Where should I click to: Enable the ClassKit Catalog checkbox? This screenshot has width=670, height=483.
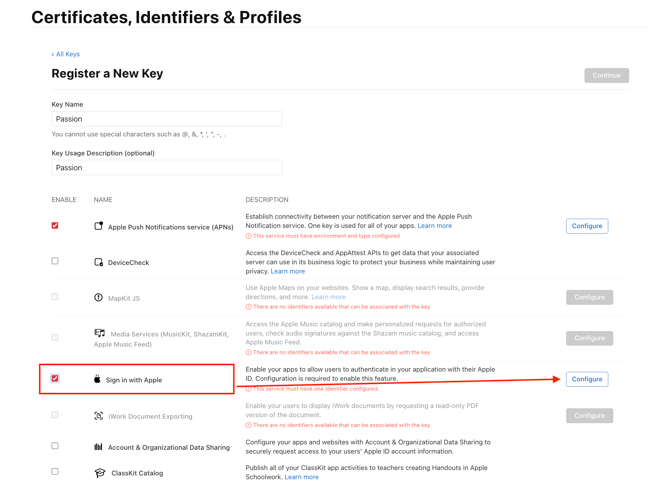coord(55,472)
